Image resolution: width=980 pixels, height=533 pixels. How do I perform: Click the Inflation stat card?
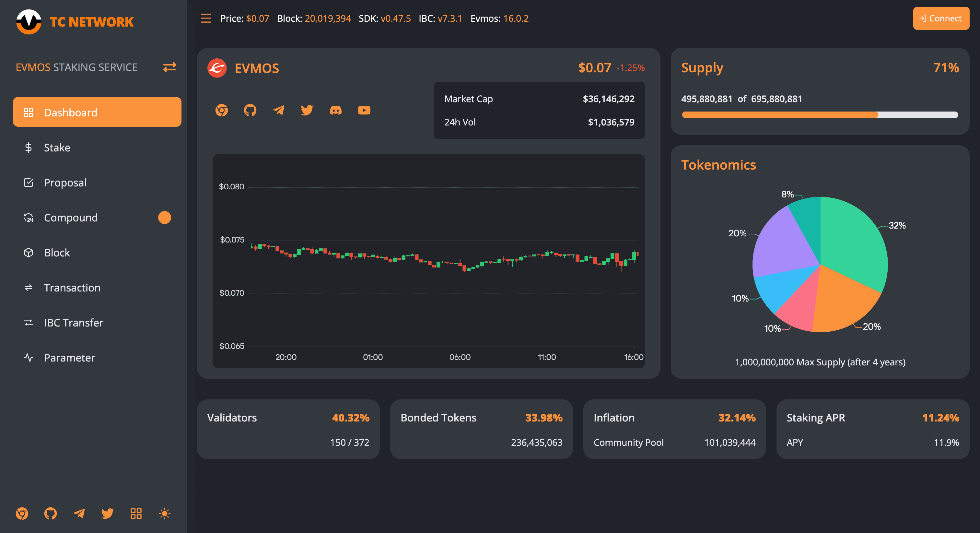674,429
